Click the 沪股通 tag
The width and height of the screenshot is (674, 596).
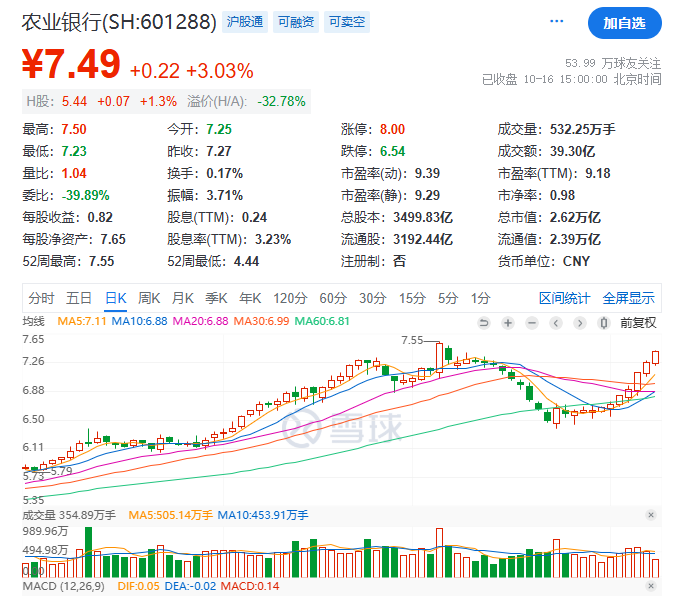tap(245, 22)
